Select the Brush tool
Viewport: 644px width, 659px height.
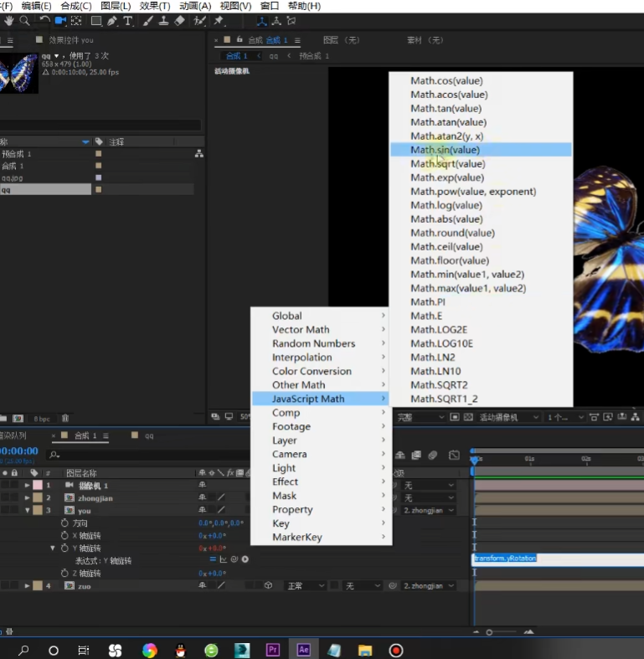(x=147, y=21)
